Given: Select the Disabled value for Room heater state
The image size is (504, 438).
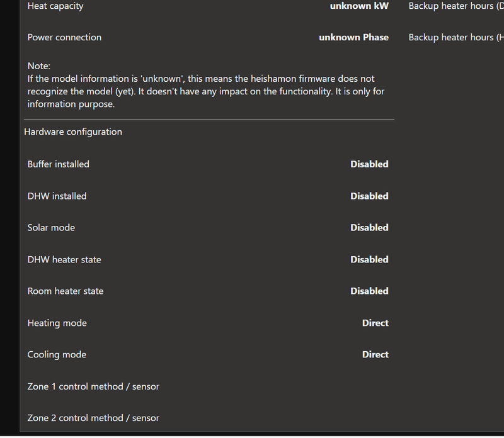Looking at the screenshot, I should pyautogui.click(x=369, y=291).
